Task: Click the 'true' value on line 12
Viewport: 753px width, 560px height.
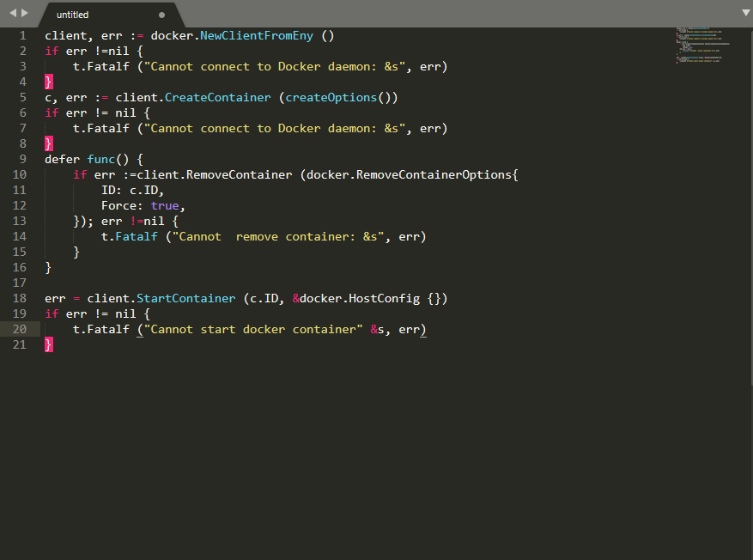Action: 165,205
